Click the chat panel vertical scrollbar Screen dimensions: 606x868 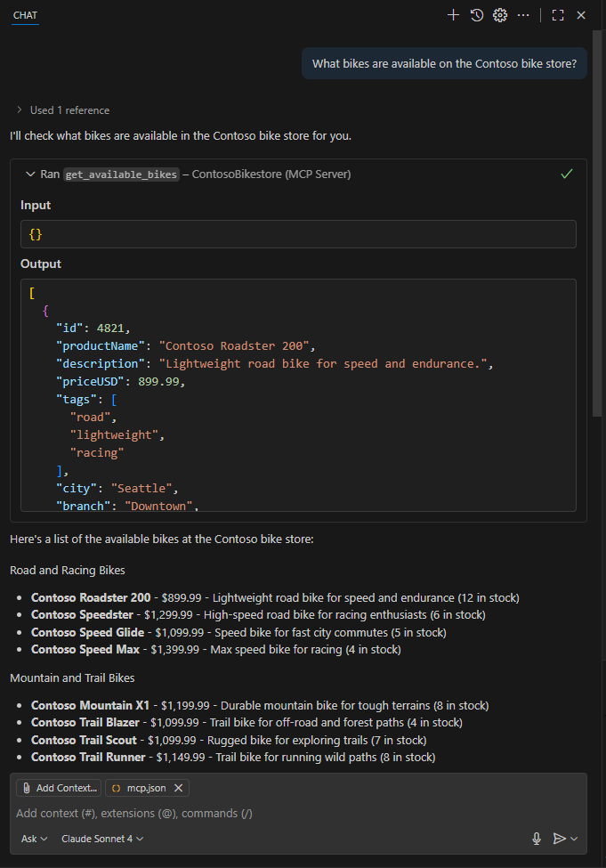tap(597, 223)
